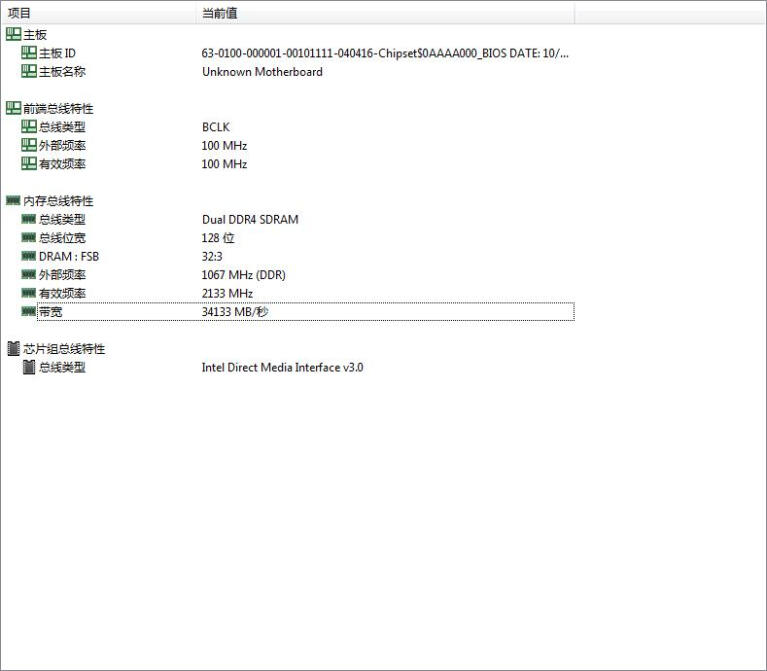Click the 100 MHz value of 外部频率
Screen dimensions: 767x671
coord(224,145)
